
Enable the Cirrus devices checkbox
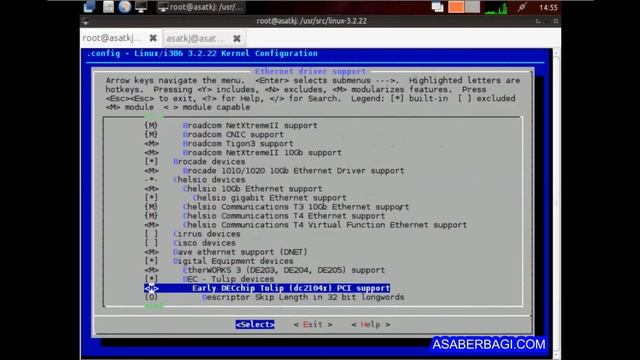tap(151, 234)
